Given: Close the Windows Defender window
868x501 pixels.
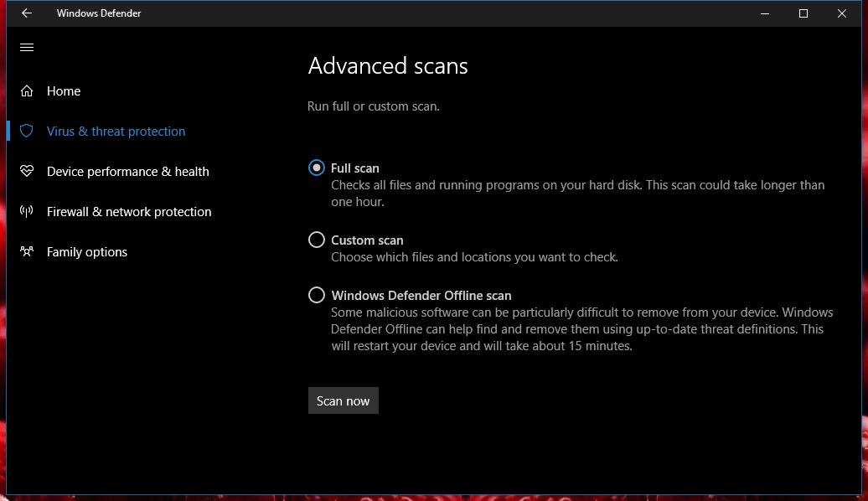Looking at the screenshot, I should tap(842, 13).
